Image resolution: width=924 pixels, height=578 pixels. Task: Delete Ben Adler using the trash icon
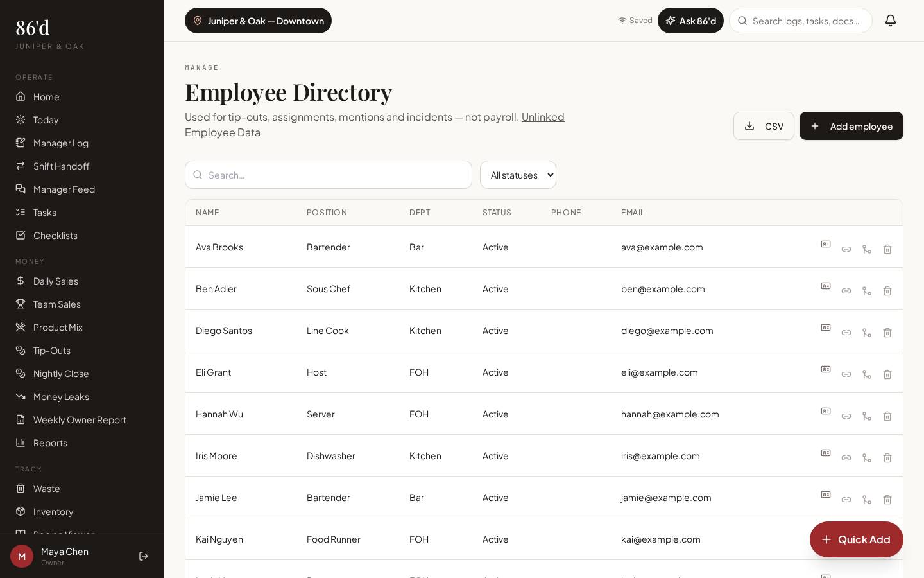(x=887, y=291)
